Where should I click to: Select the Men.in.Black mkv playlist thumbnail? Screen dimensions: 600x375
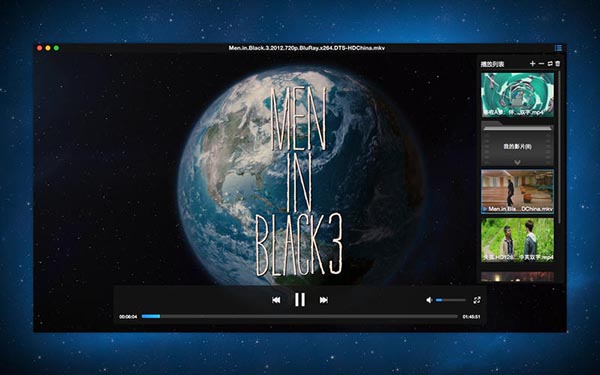[517, 191]
